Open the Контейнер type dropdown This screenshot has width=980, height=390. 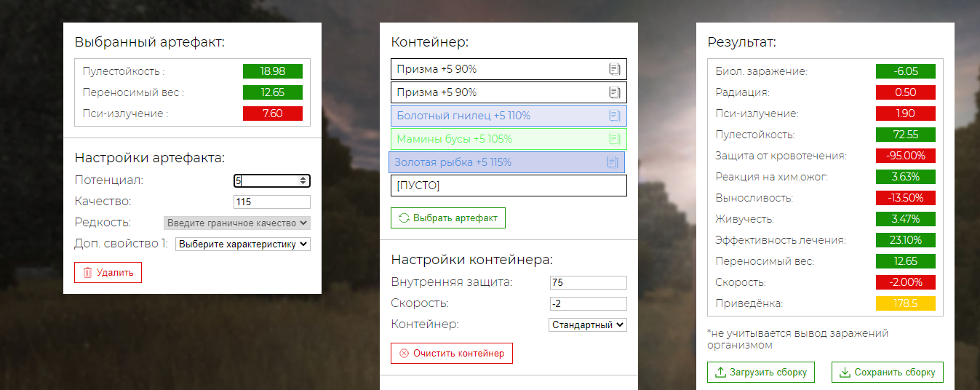(588, 325)
